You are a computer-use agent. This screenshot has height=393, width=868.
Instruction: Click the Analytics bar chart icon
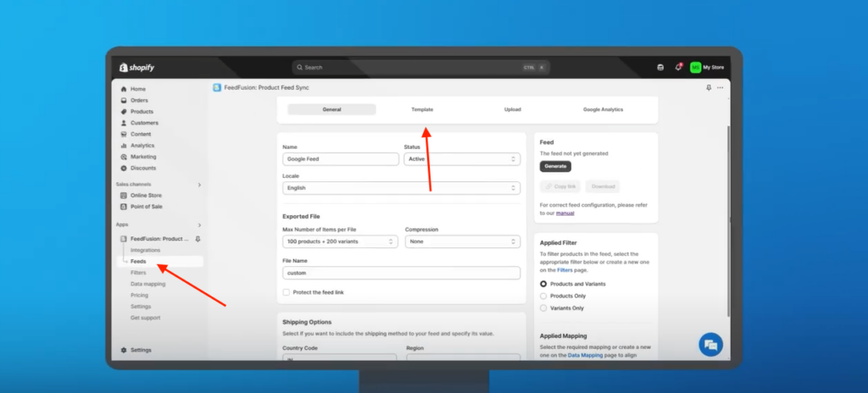coord(124,146)
